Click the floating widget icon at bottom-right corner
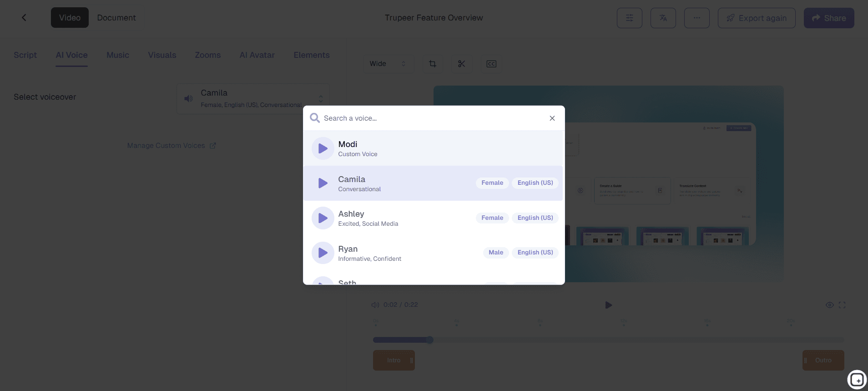 pos(857,380)
